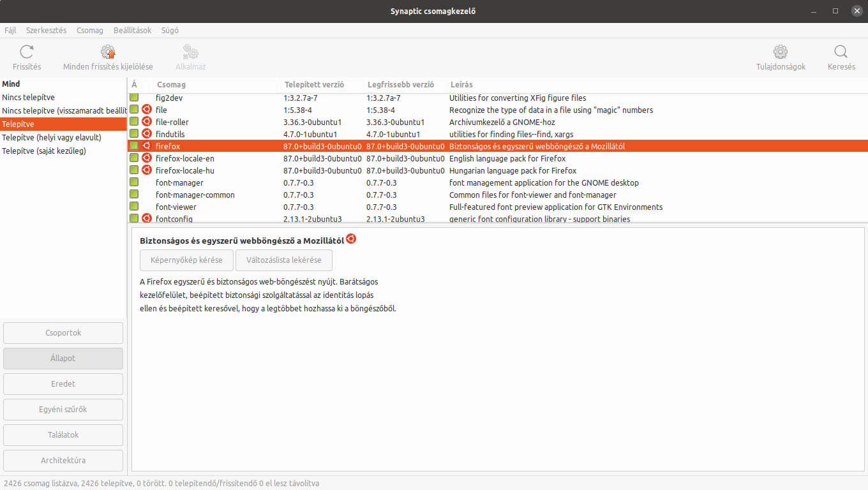Open the Beállítások menu
The width and height of the screenshot is (868, 490).
pos(133,30)
